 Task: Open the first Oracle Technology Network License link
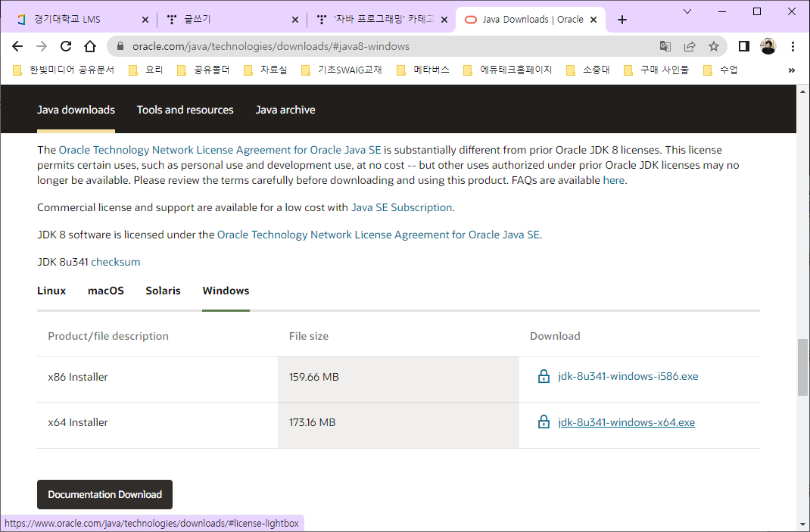(x=220, y=151)
